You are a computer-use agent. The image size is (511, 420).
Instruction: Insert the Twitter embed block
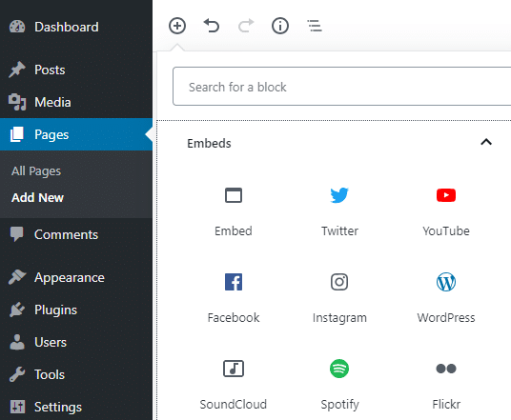[x=339, y=210]
